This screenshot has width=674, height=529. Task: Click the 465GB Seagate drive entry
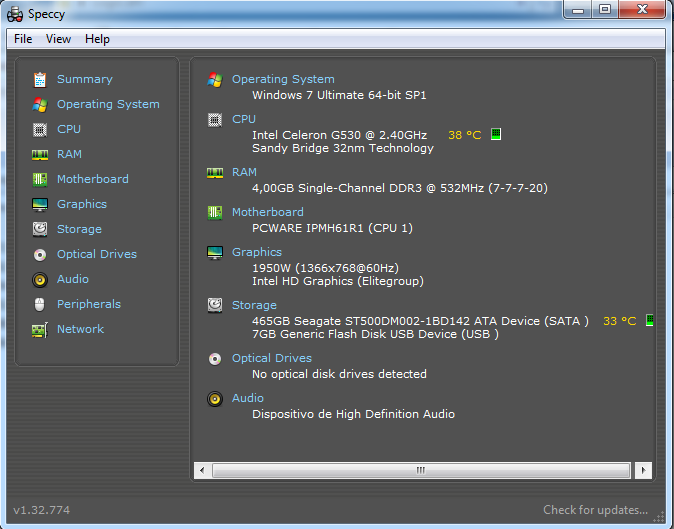click(420, 321)
